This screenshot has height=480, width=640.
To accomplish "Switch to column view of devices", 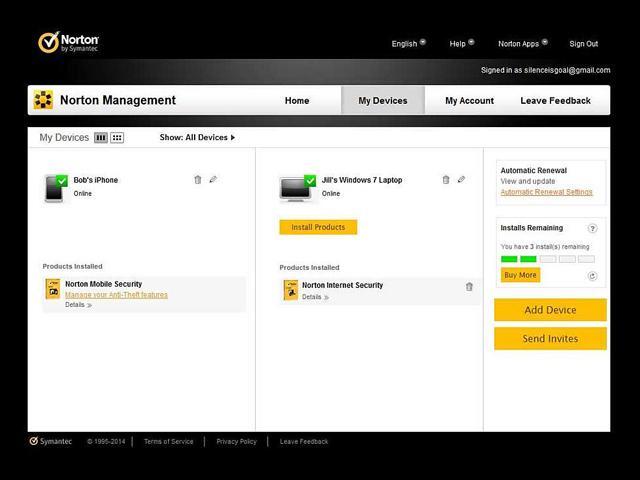I will tap(101, 138).
